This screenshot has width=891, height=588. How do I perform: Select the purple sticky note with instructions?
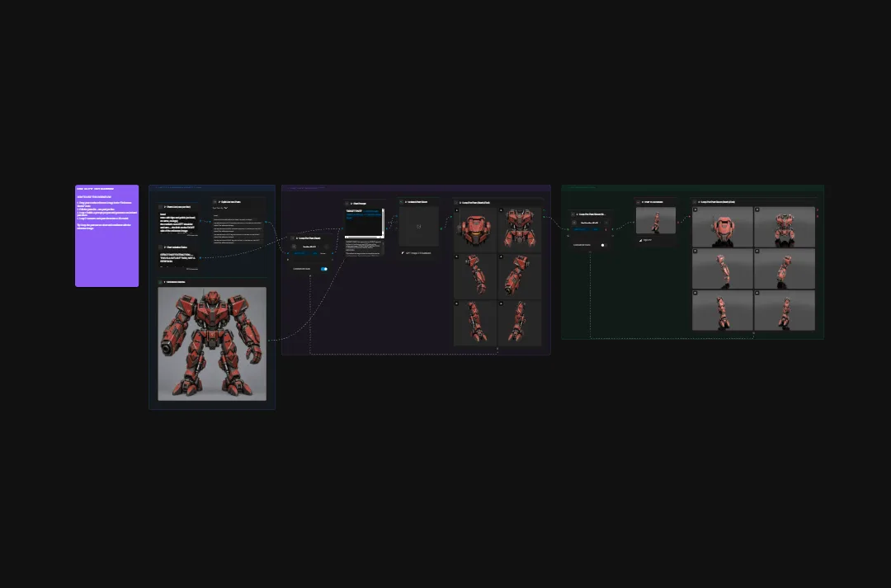(106, 235)
